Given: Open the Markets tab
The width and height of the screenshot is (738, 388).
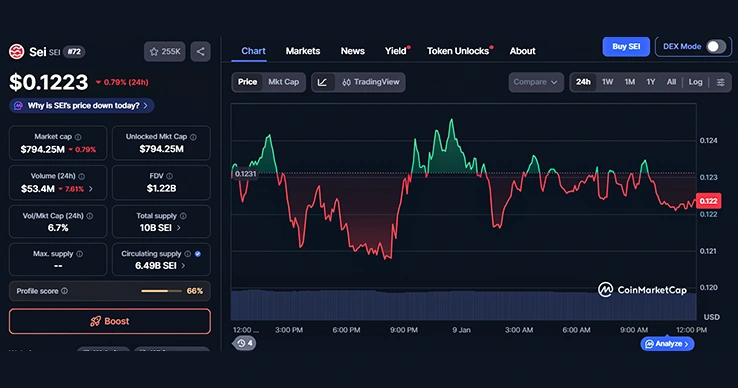Looking at the screenshot, I should [x=303, y=51].
